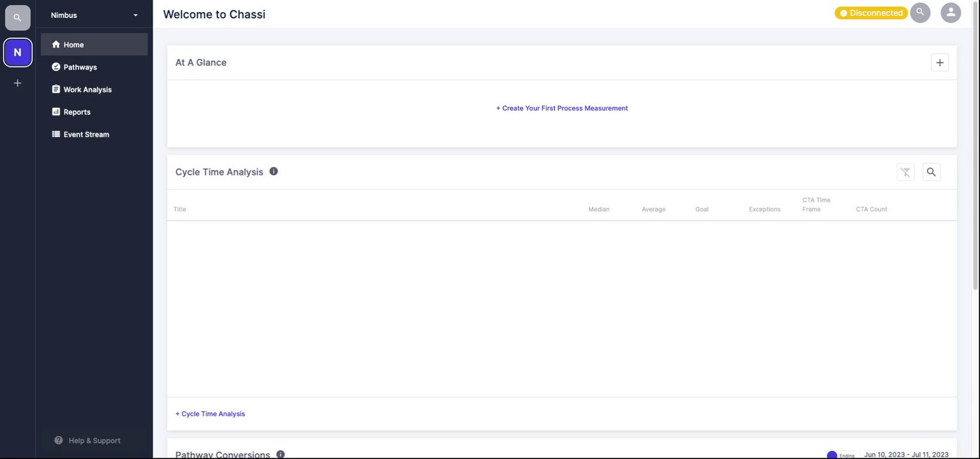Viewport: 980px width, 459px height.
Task: Click the CTA Time Frame column header
Action: 817,205
